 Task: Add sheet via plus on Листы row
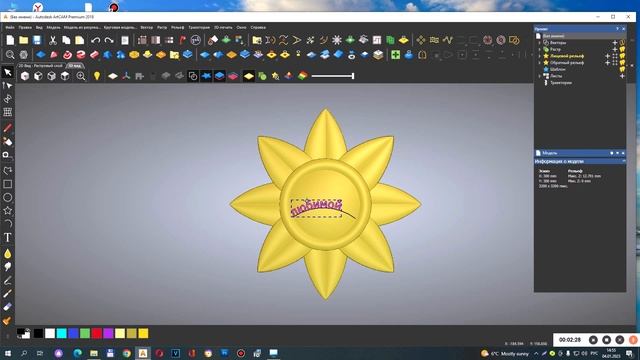click(x=622, y=76)
